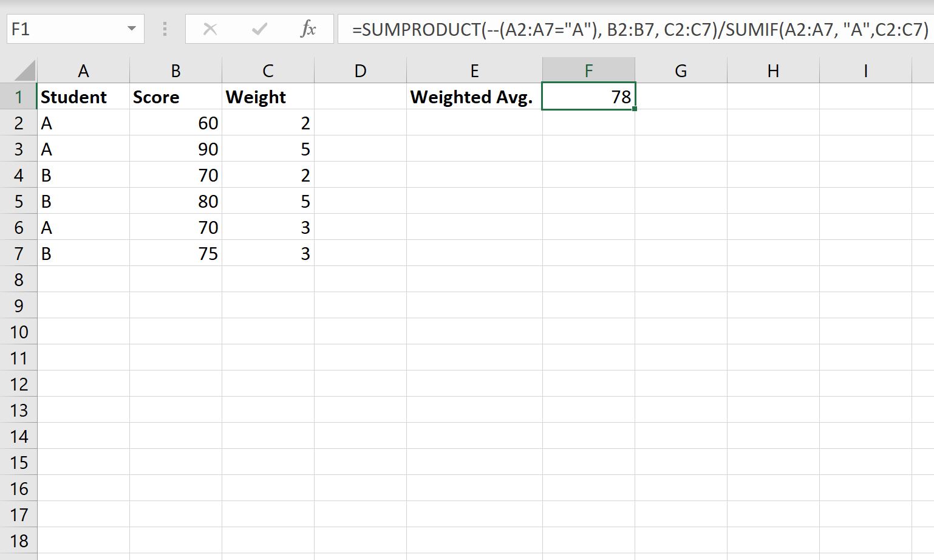
Task: Select column F header
Action: [x=588, y=70]
